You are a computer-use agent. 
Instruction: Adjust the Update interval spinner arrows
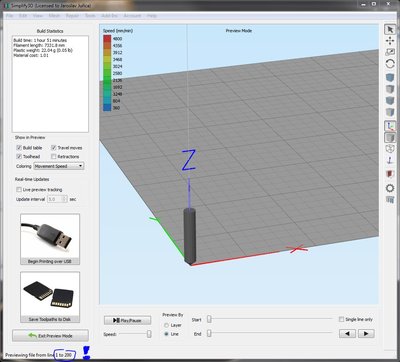[65, 199]
